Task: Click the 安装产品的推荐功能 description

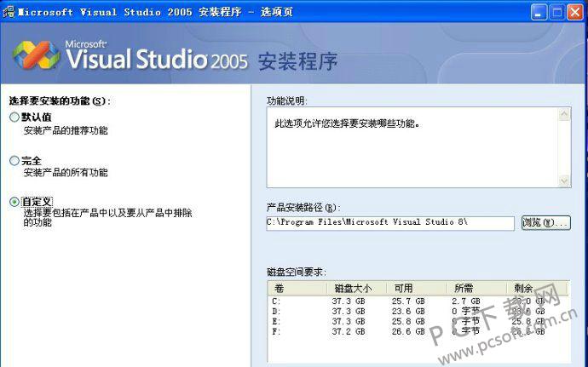Action: pos(66,130)
